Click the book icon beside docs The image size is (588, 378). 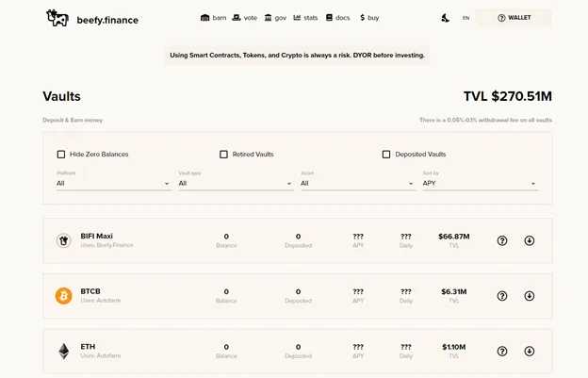(329, 18)
